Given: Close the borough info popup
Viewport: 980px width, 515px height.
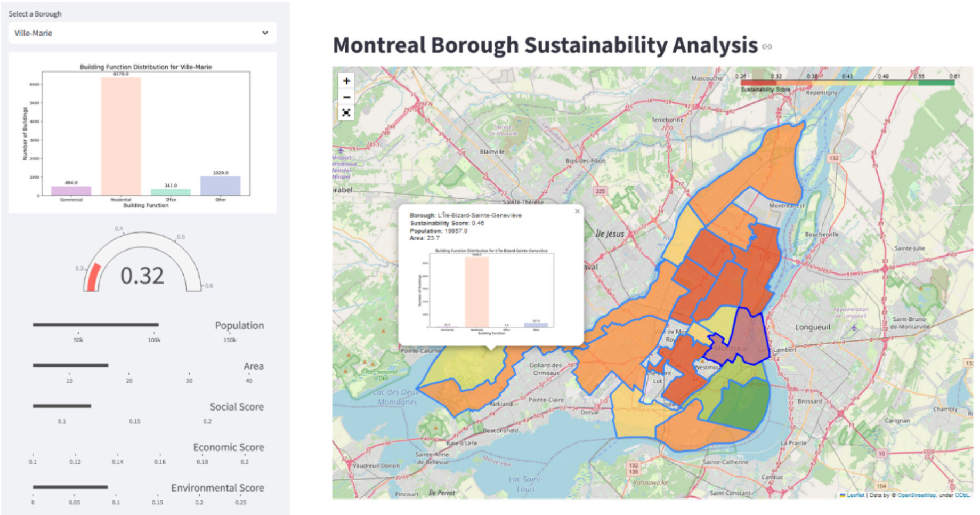Looking at the screenshot, I should point(577,212).
